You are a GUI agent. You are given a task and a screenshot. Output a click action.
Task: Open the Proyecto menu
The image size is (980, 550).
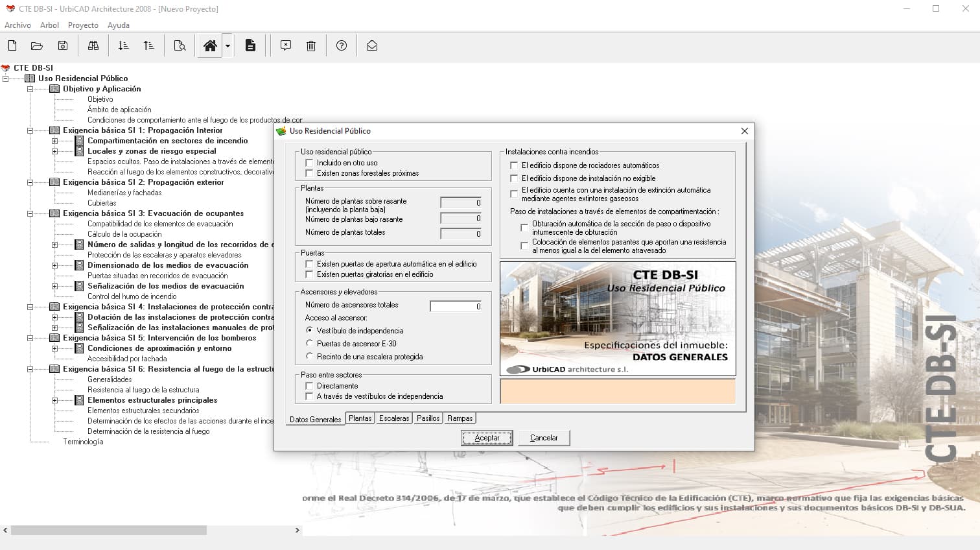(x=83, y=25)
